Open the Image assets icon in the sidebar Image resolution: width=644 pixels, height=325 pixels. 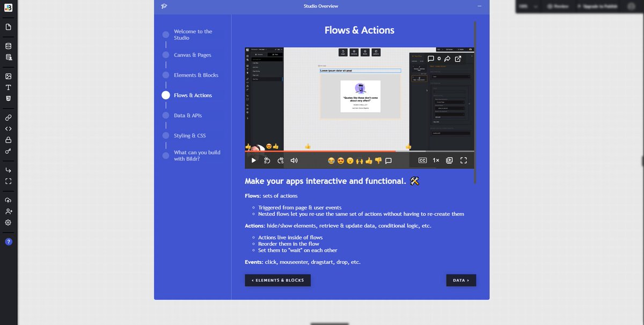click(x=8, y=76)
